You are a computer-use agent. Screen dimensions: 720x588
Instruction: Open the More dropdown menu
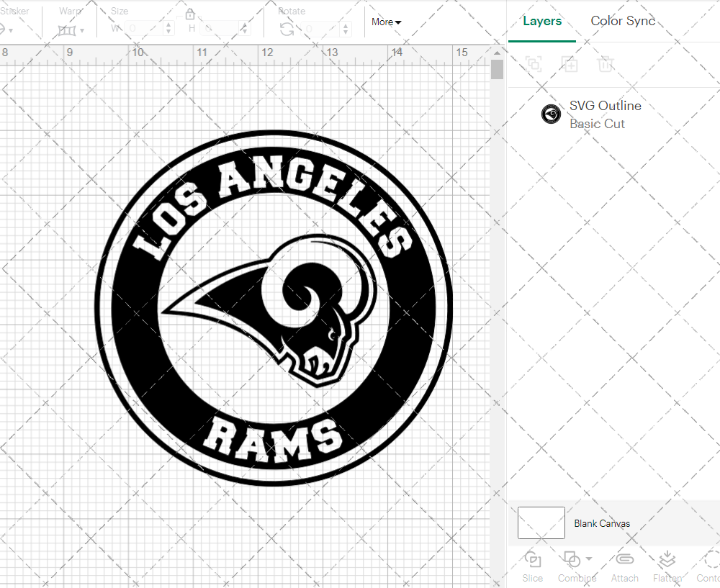(387, 22)
